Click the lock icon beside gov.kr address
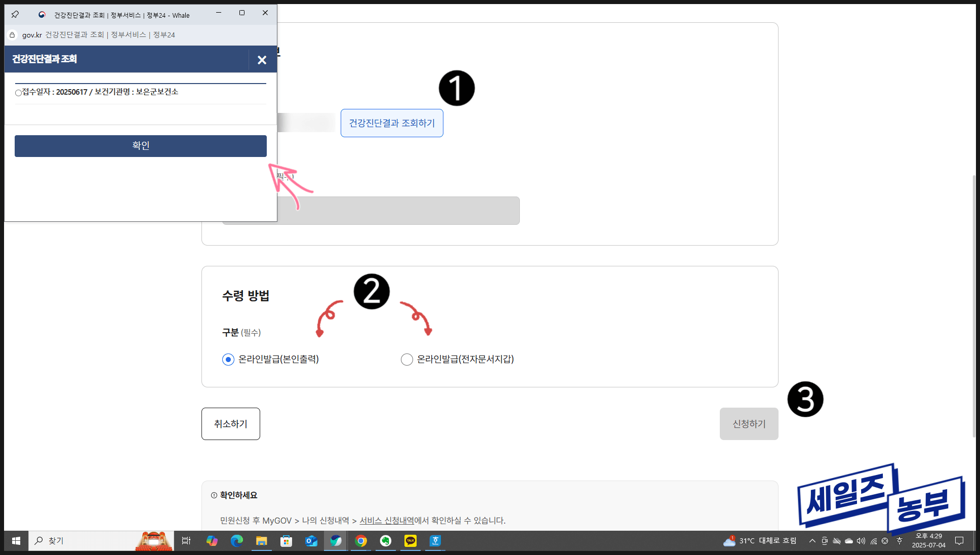 pyautogui.click(x=12, y=35)
